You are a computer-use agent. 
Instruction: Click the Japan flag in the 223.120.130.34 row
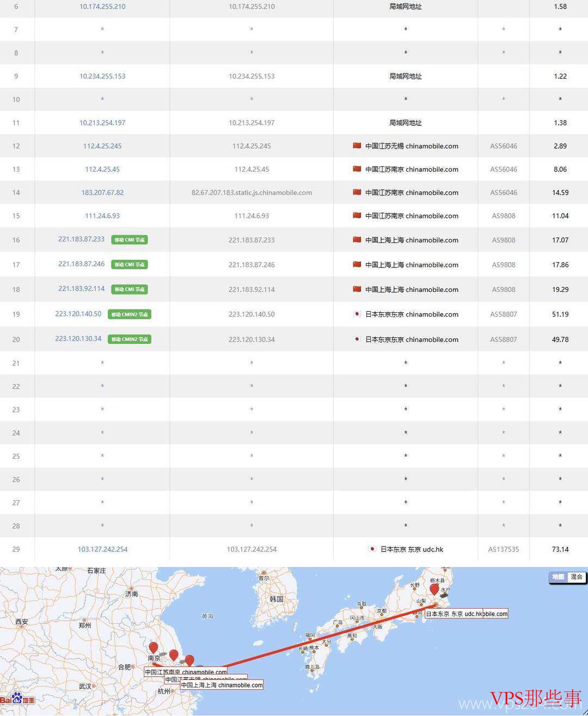pos(357,339)
